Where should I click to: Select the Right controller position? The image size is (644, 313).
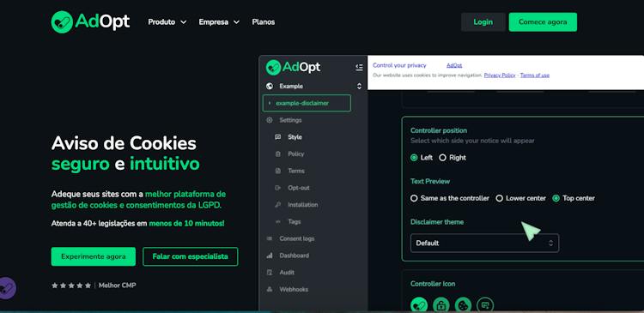[x=453, y=158]
